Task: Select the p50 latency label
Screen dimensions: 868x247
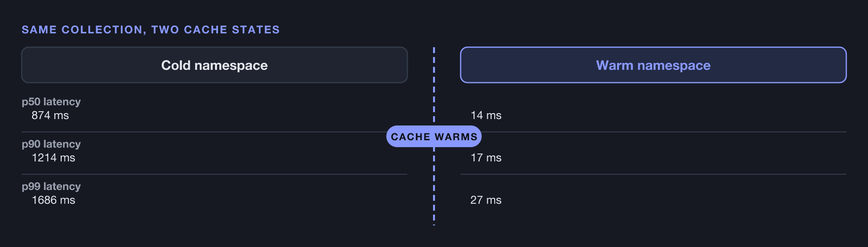Action: coord(51,102)
